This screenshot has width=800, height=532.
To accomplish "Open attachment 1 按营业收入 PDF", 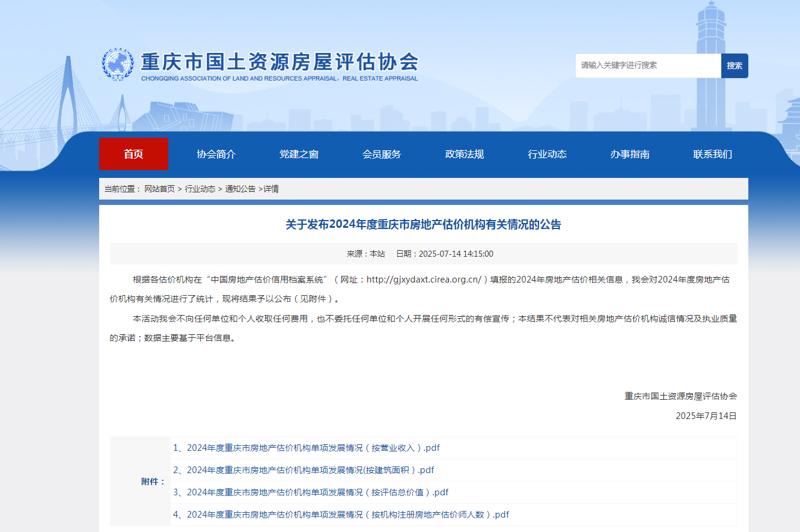I will [x=306, y=448].
